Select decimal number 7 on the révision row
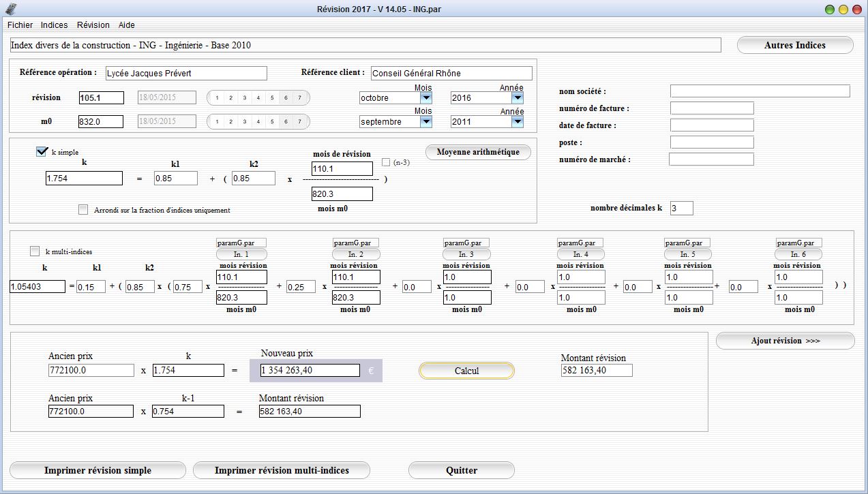Viewport: 868px width, 494px height. tap(299, 98)
